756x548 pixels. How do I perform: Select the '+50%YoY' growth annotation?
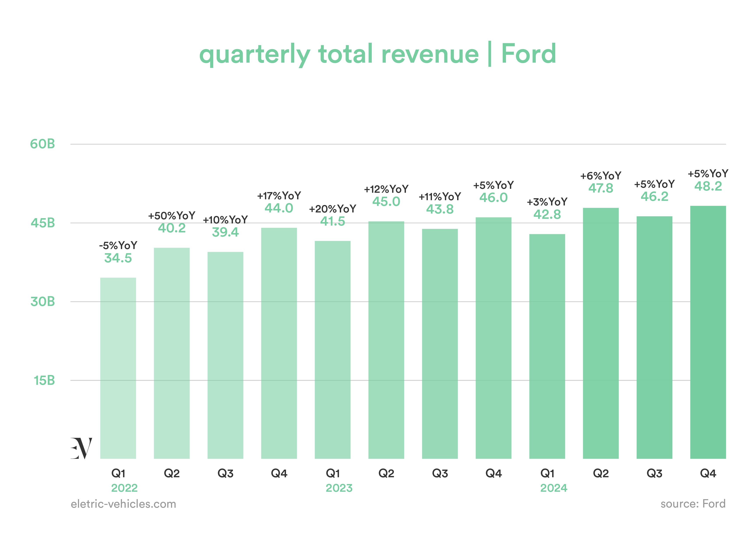pos(172,216)
